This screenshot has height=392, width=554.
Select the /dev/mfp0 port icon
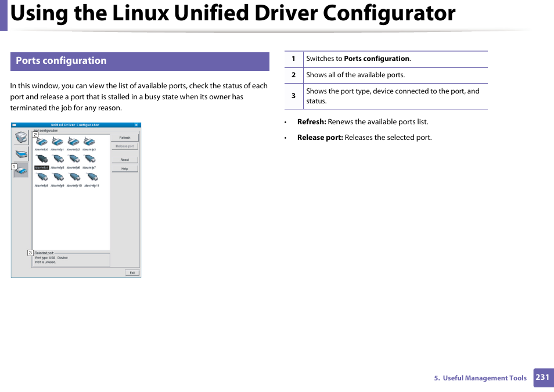point(41,142)
